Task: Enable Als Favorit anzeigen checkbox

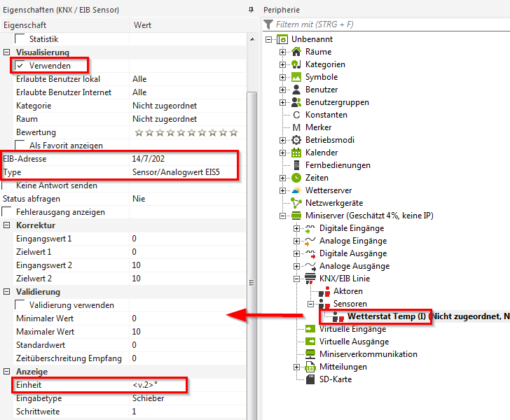Action: (20, 146)
